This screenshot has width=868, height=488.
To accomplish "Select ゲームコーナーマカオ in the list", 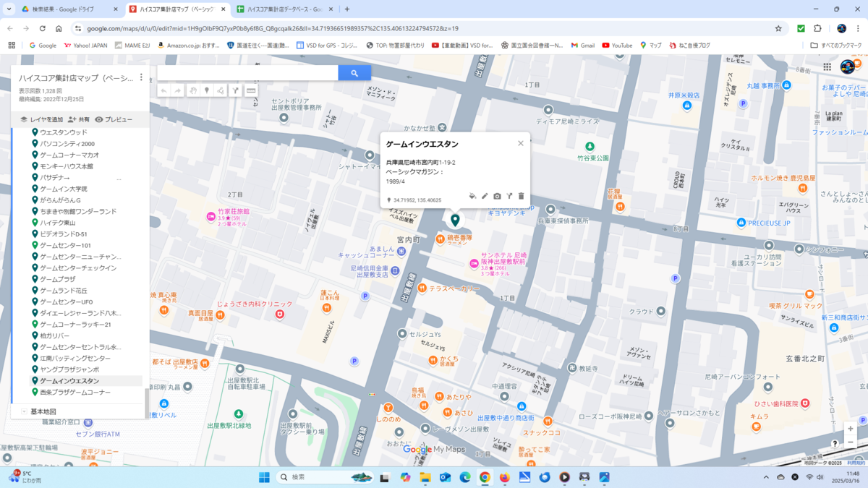I will pos(69,155).
